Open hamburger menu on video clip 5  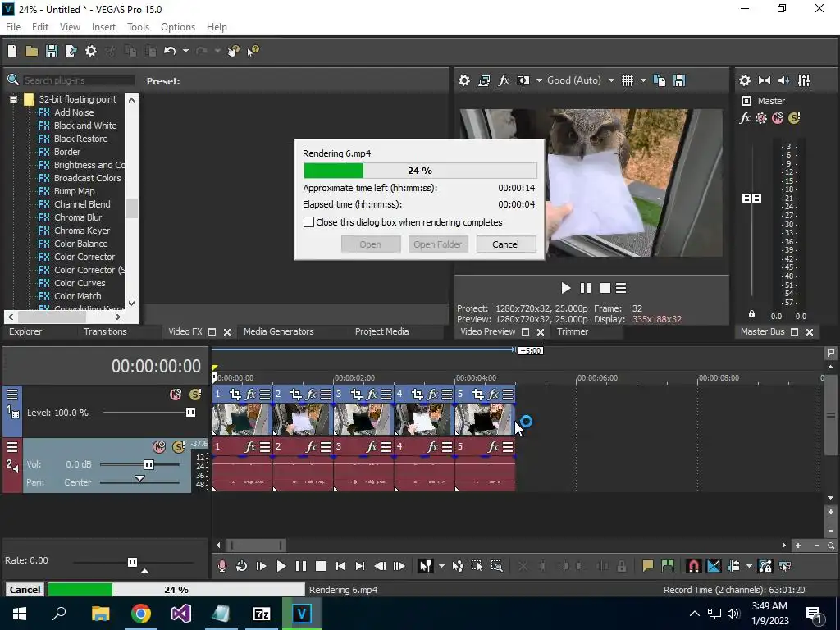coord(508,395)
